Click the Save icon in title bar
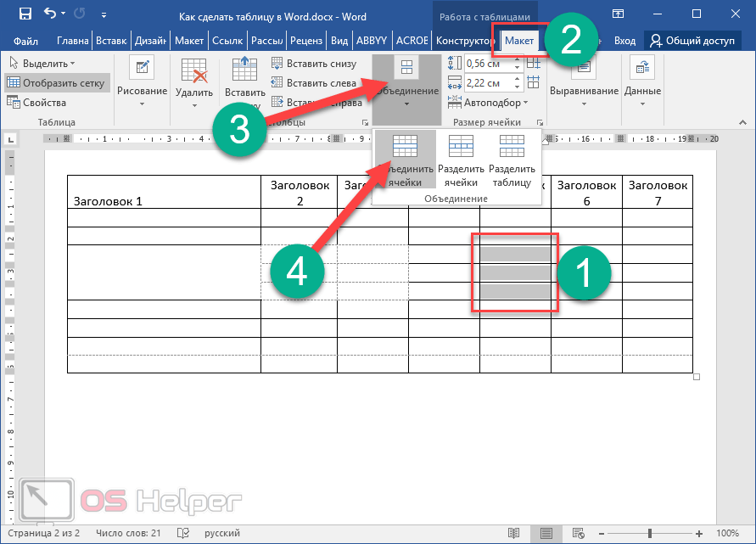The height and width of the screenshot is (544, 756). [x=25, y=14]
